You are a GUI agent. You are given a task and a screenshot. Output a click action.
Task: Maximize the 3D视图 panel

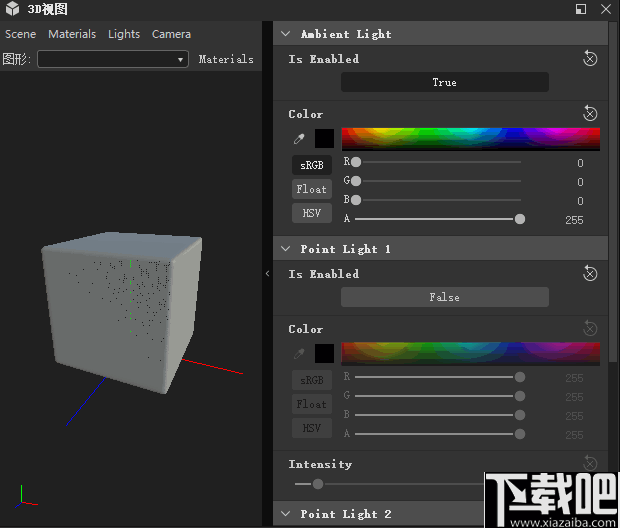click(x=580, y=9)
